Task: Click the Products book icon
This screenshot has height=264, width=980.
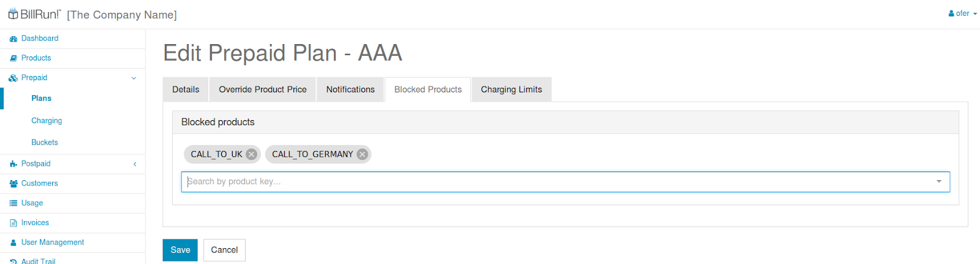Action: tap(13, 58)
